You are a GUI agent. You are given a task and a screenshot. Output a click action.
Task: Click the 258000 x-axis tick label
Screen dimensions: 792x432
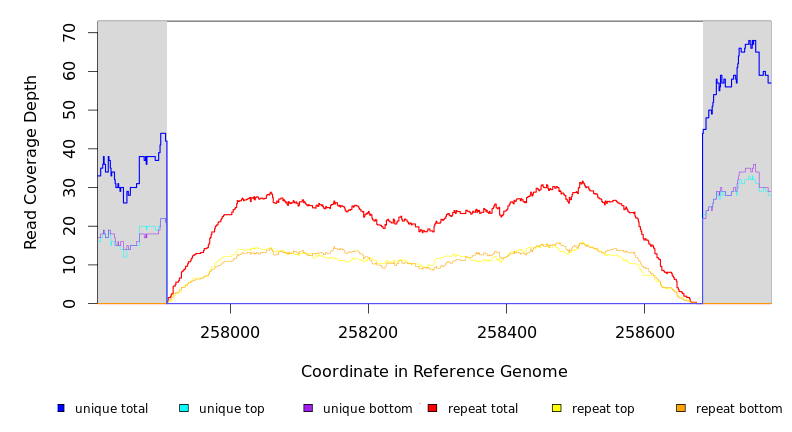point(230,333)
